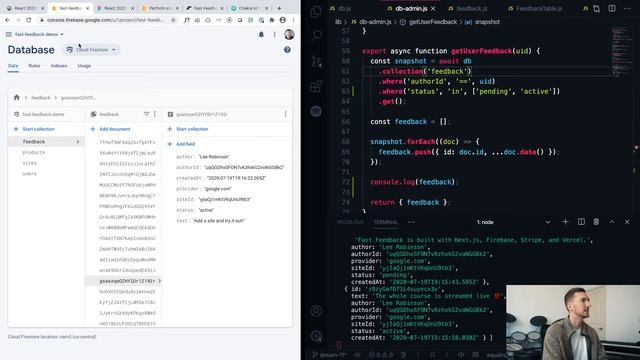640x360 pixels.
Task: Open the VS Code Accounts icon
Action: pyautogui.click(x=316, y=311)
